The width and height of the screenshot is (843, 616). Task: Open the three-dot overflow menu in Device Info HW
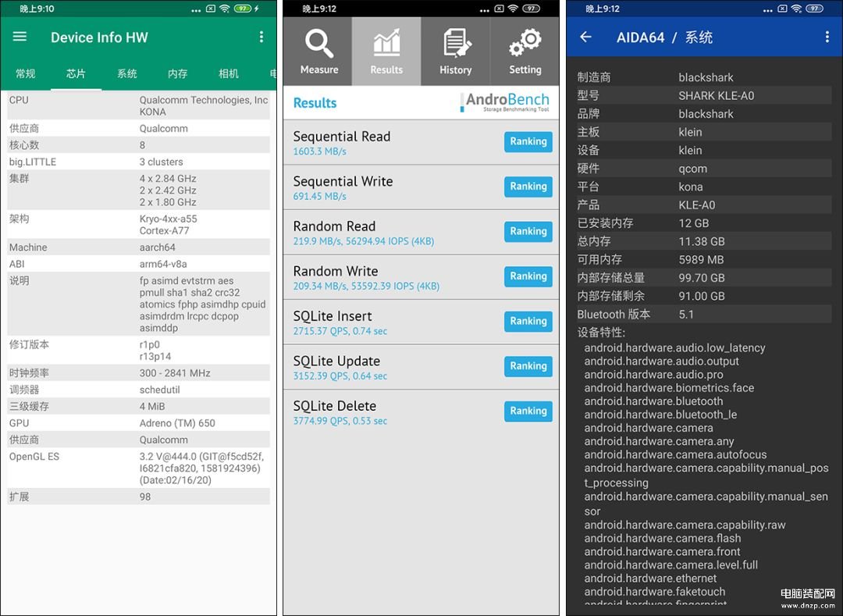[261, 37]
